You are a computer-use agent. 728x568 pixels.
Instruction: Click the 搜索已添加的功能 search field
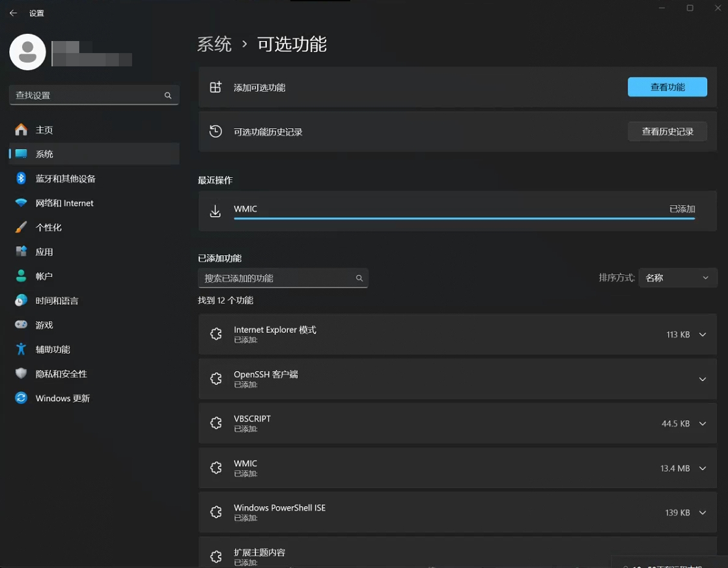[283, 277]
